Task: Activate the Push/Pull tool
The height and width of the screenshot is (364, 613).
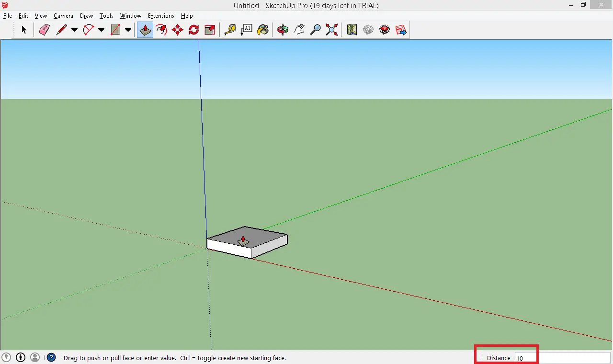Action: (145, 30)
